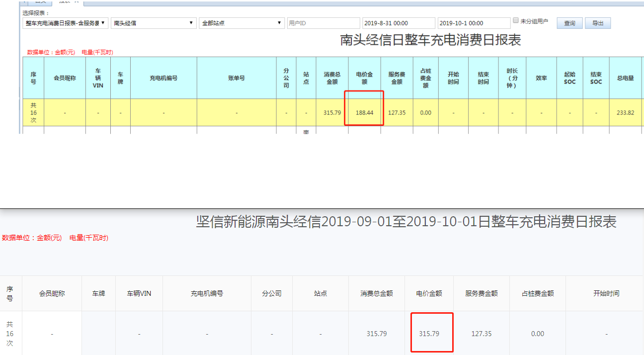This screenshot has width=644, height=355.
Task: Click the 0.00 cell in yellow summary row
Action: (x=426, y=113)
